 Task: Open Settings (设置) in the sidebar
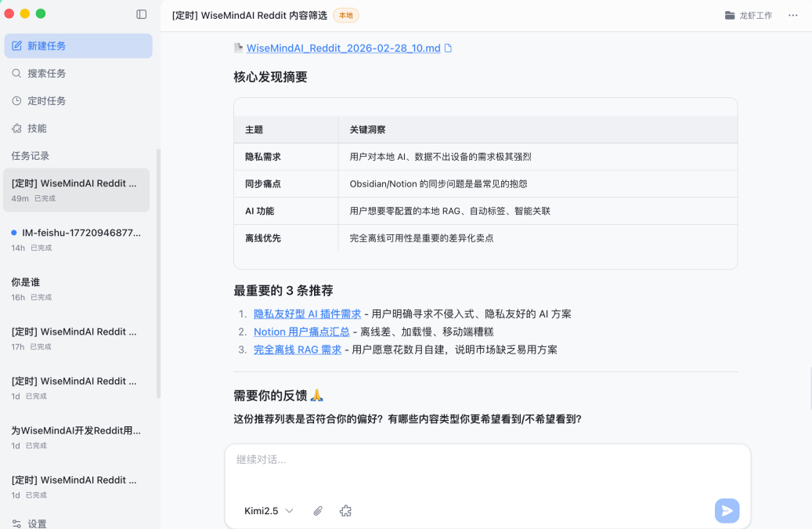37,524
